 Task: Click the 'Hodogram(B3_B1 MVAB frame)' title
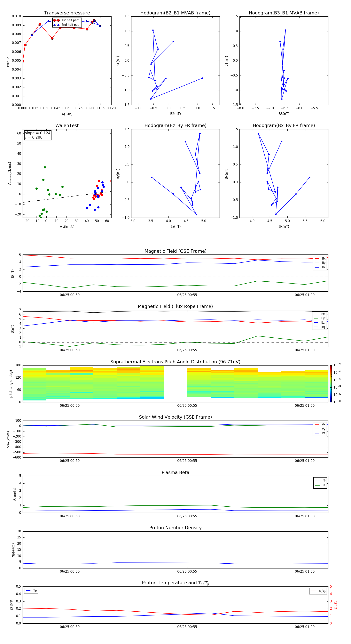(284, 13)
